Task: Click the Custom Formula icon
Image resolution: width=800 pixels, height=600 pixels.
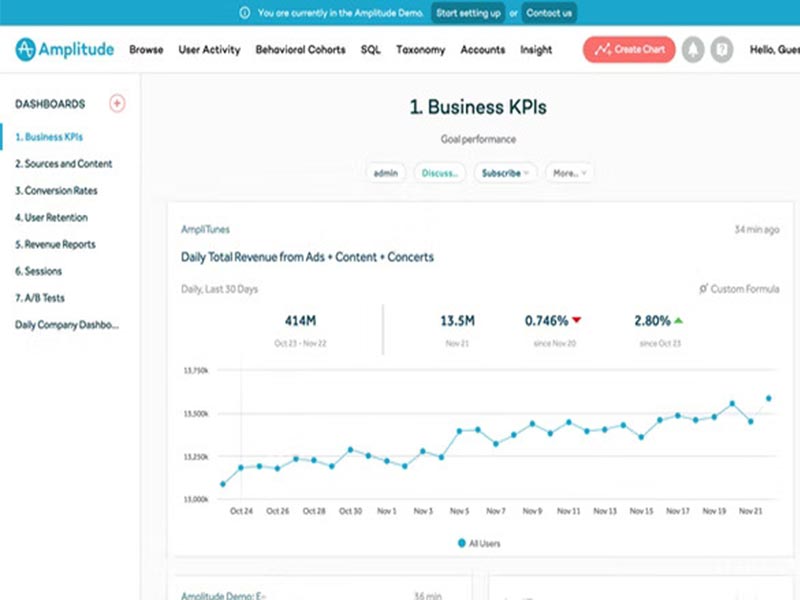Action: click(705, 288)
